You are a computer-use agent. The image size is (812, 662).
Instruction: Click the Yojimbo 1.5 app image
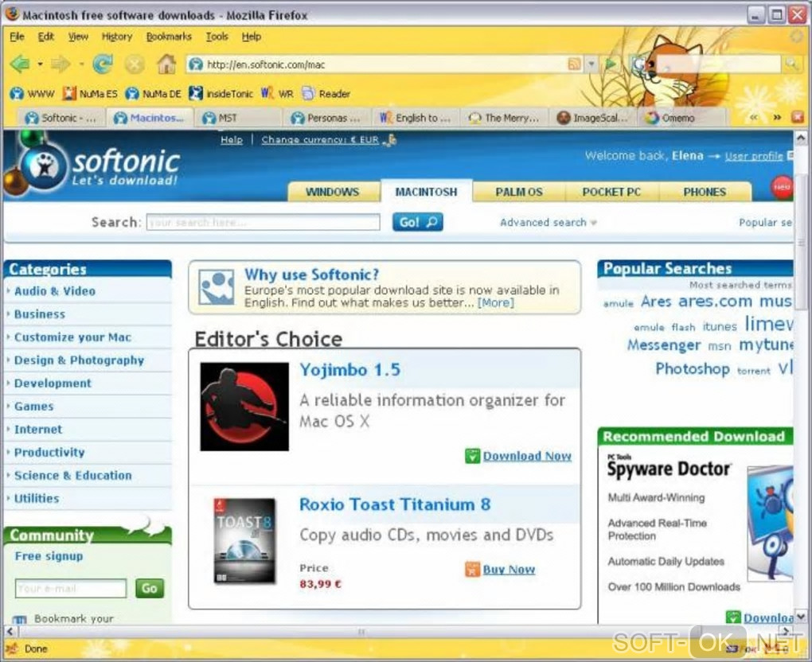click(x=244, y=407)
